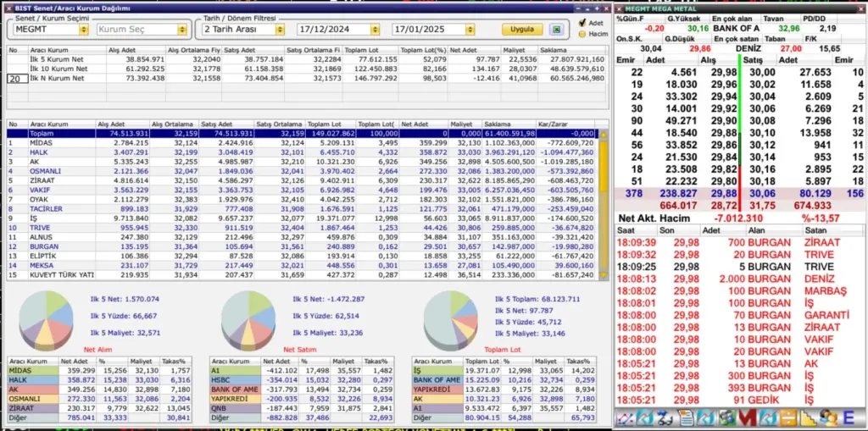Open the binoculars search icon in toolbar
Screen dimensions: 868x431
667,418
